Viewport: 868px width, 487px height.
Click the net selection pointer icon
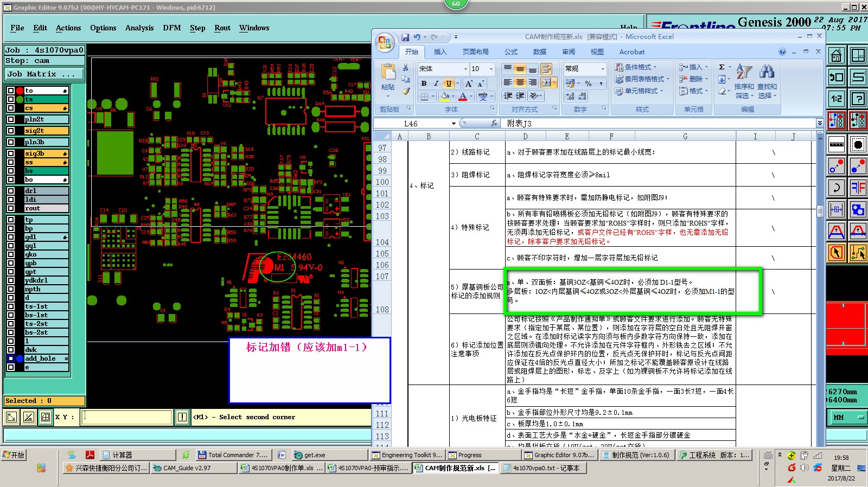click(858, 253)
